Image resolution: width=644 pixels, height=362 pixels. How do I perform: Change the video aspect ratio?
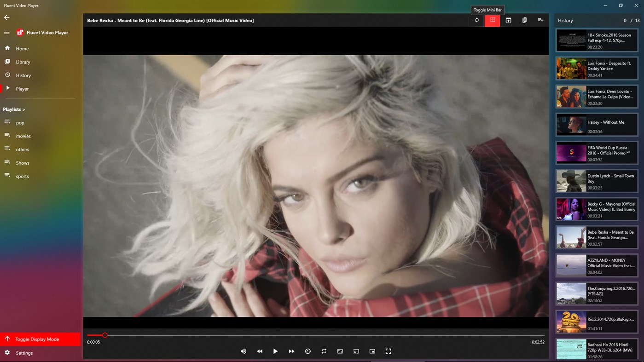click(x=340, y=351)
